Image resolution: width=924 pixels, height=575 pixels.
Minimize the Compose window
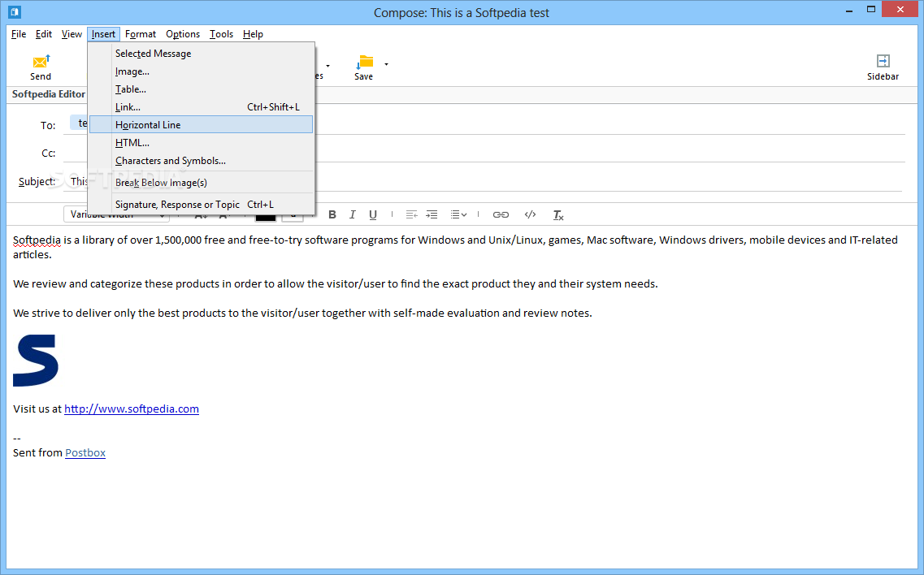(849, 10)
